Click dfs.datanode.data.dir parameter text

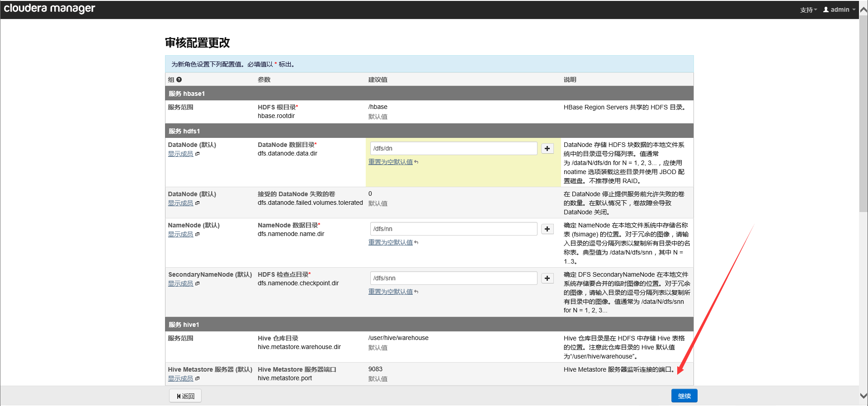[288, 153]
